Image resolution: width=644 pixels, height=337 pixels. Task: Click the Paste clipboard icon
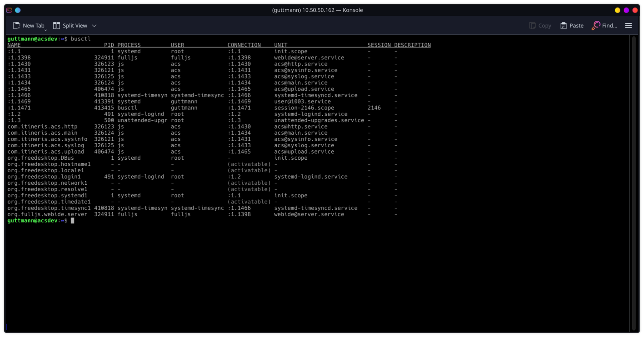coord(563,25)
